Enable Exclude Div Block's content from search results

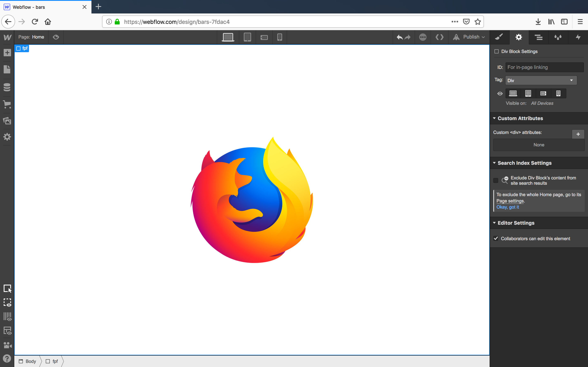pyautogui.click(x=496, y=180)
